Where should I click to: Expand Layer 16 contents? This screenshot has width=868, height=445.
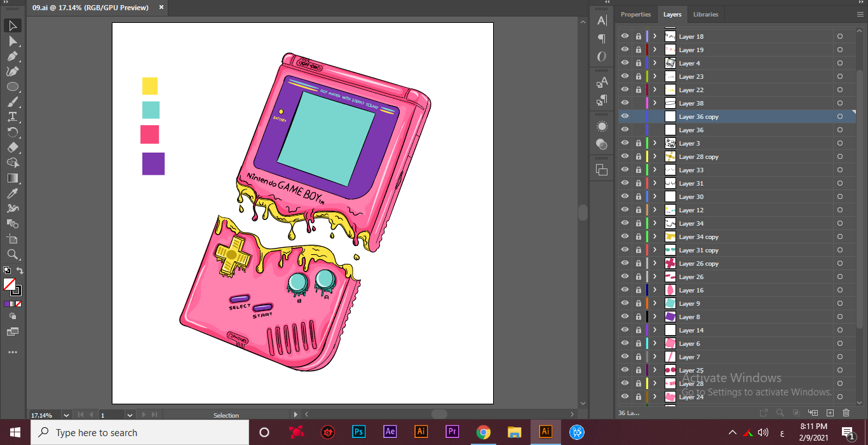click(654, 290)
